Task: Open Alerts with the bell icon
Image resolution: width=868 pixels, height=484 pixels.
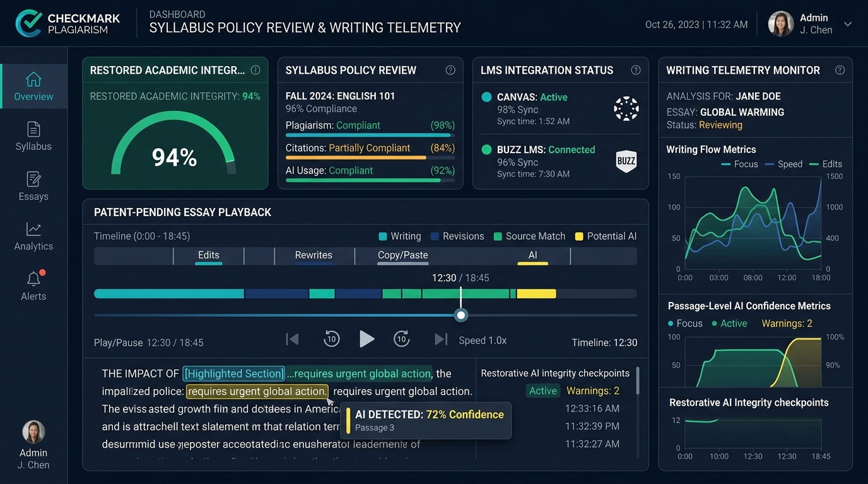Action: pos(33,285)
